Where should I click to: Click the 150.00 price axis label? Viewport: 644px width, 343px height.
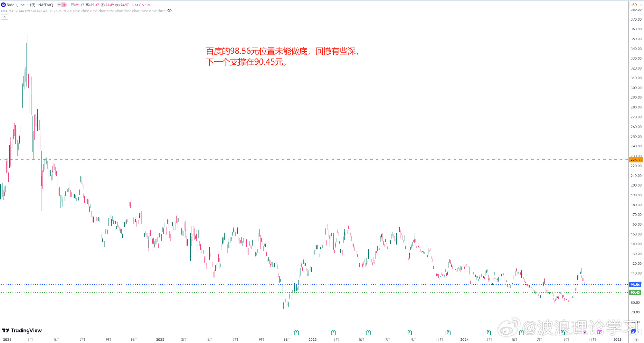pos(636,234)
